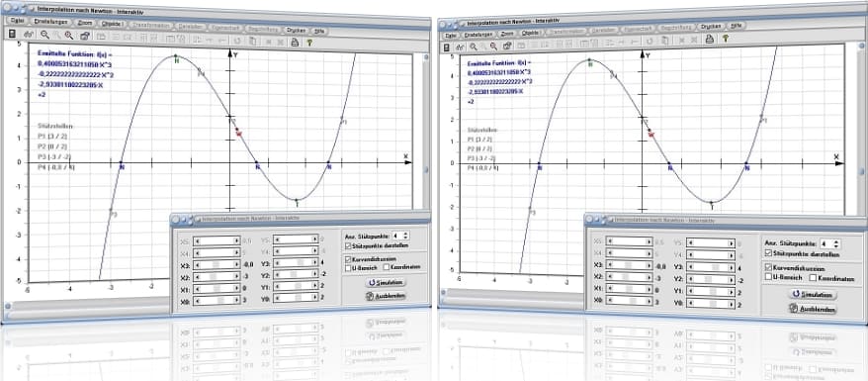Click green help icon in right window toolbar
The width and height of the screenshot is (868, 381).
(726, 38)
